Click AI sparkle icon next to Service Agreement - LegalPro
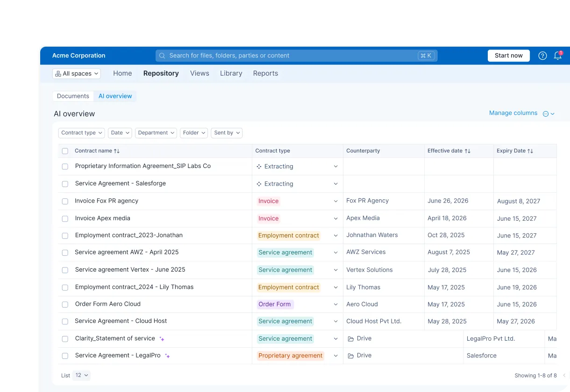This screenshot has width=570, height=392. pos(167,356)
